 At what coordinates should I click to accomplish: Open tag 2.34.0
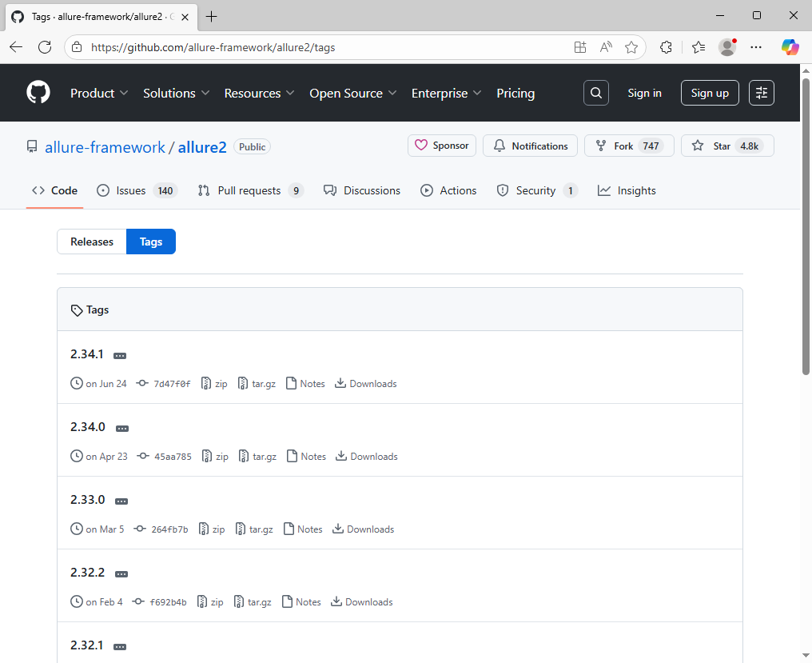point(88,426)
